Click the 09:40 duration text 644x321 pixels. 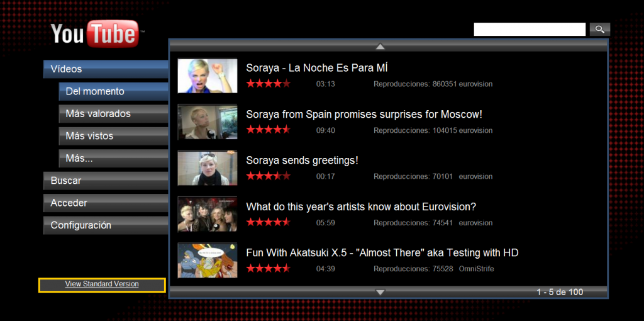tap(325, 130)
